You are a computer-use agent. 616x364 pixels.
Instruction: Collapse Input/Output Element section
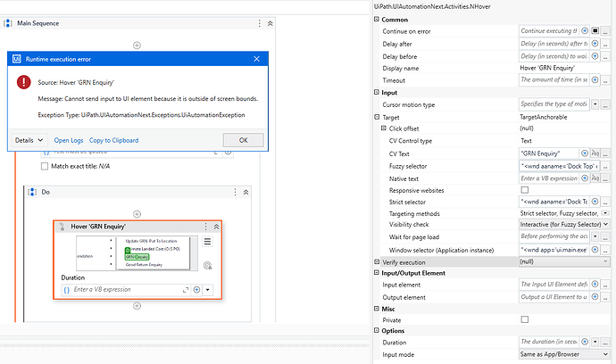(x=377, y=272)
